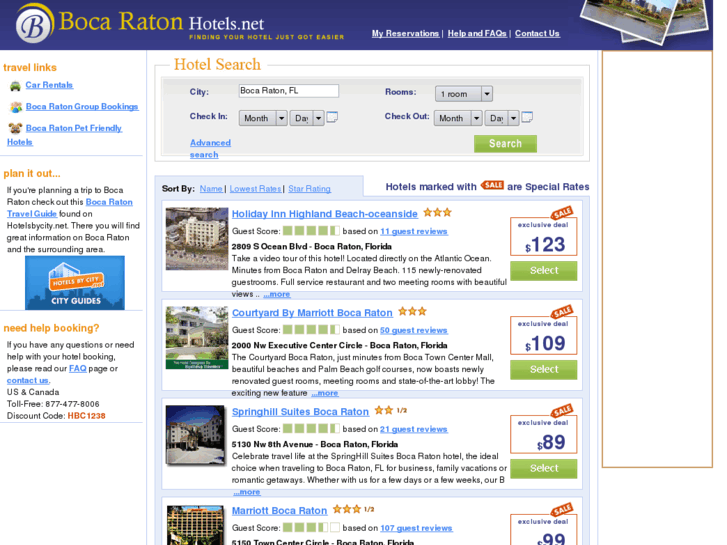Screen dimensions: 727x545
Task: Click the $123 exclusive deal price box
Action: pyautogui.click(x=543, y=237)
